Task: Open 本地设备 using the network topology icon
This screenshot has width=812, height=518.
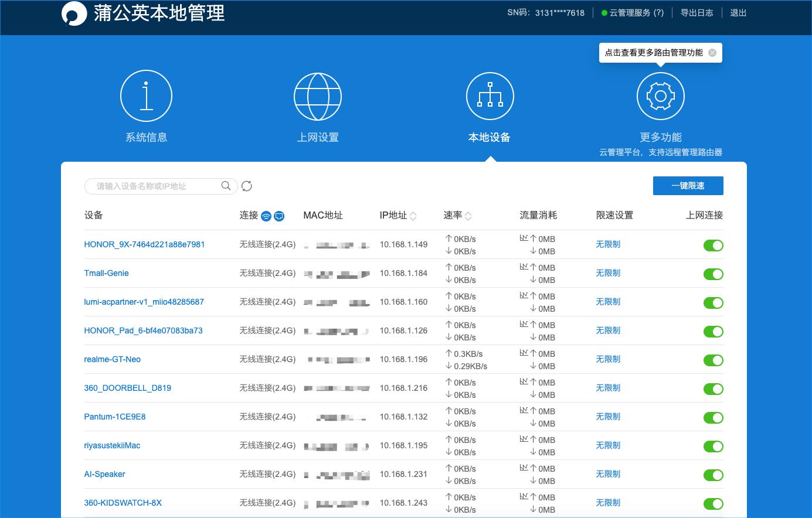Action: coord(490,96)
